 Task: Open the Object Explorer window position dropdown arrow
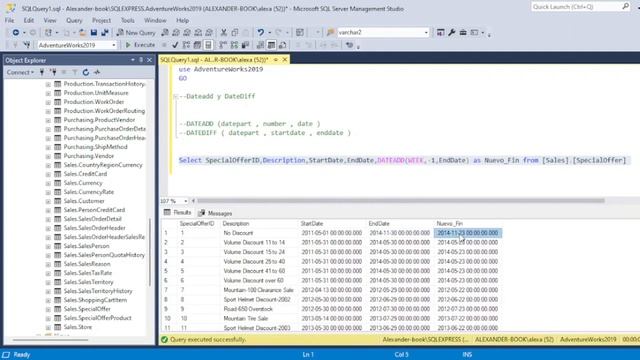pos(133,60)
